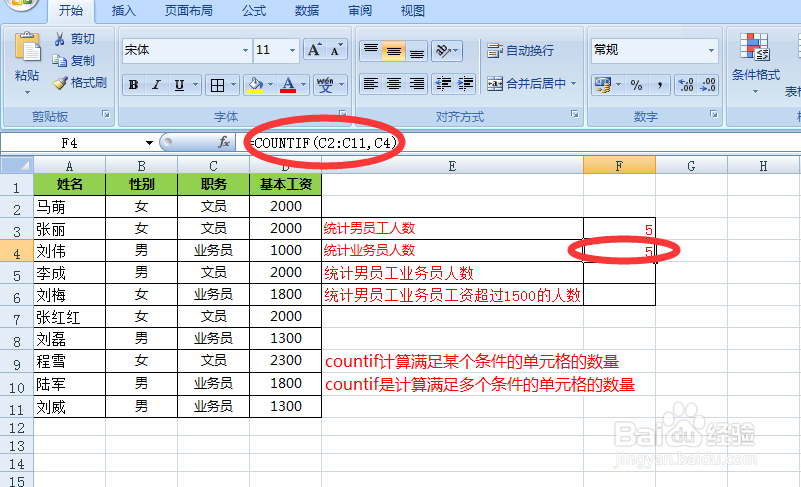Expand the underline style dropdown arrow
This screenshot has height=487, width=801.
click(195, 85)
